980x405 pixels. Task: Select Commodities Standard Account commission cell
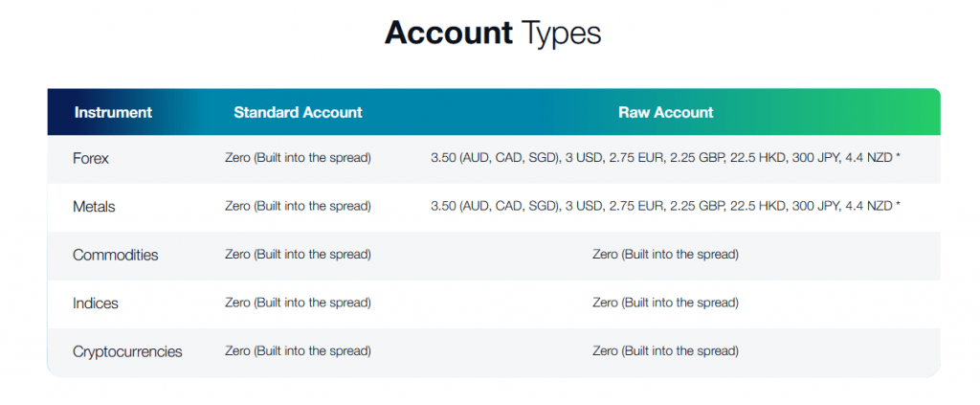(298, 255)
